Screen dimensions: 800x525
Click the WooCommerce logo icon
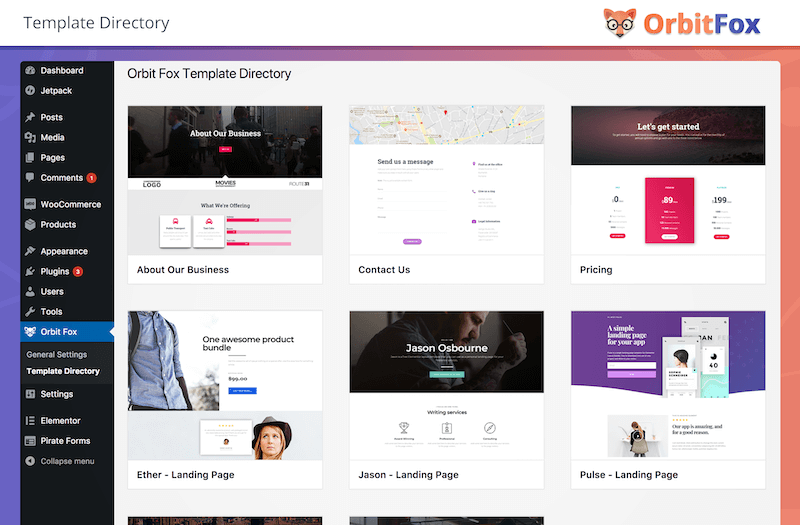pos(30,204)
